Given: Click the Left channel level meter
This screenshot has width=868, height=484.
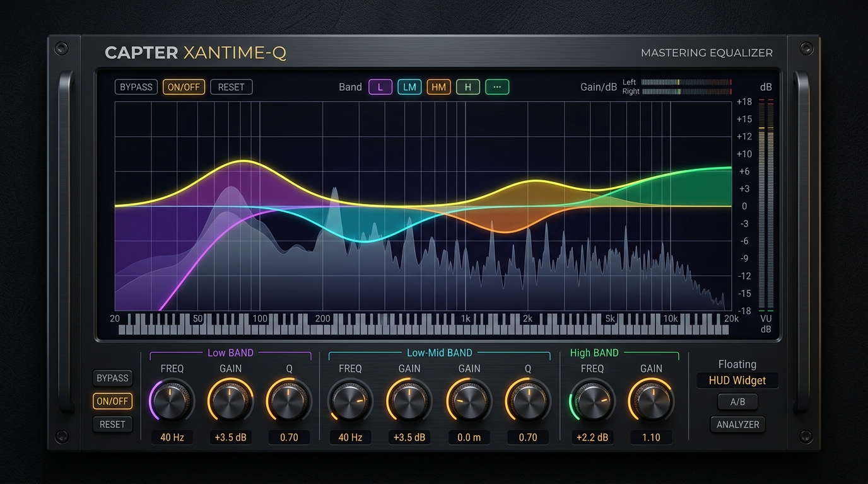Looking at the screenshot, I should pos(687,83).
